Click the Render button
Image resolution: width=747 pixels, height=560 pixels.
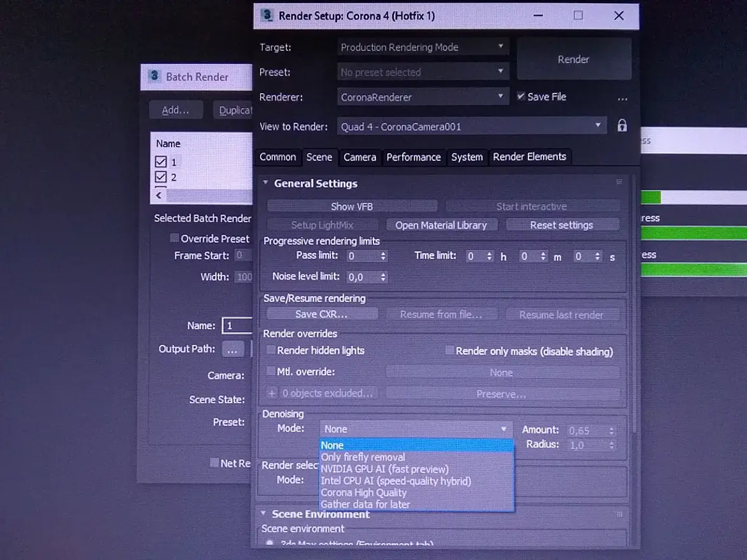(x=574, y=59)
